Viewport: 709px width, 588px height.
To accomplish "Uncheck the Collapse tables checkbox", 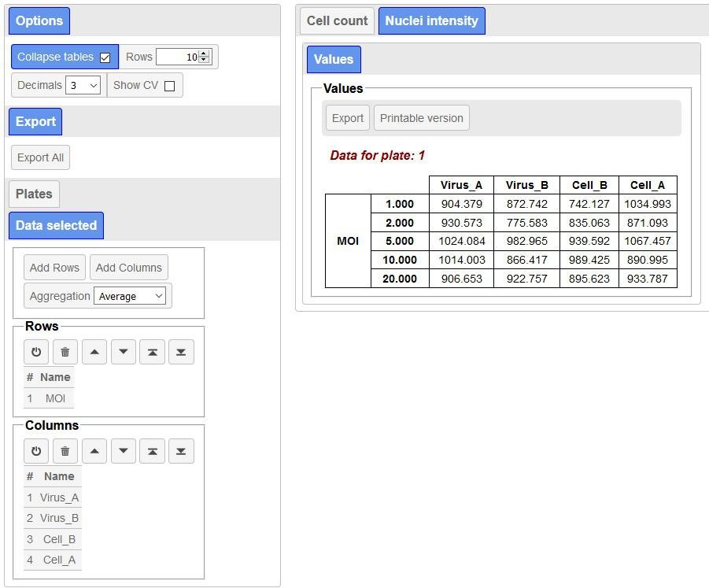I will (105, 57).
